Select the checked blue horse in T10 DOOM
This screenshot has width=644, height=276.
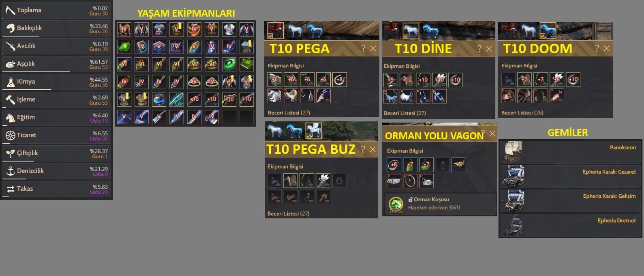(548, 31)
